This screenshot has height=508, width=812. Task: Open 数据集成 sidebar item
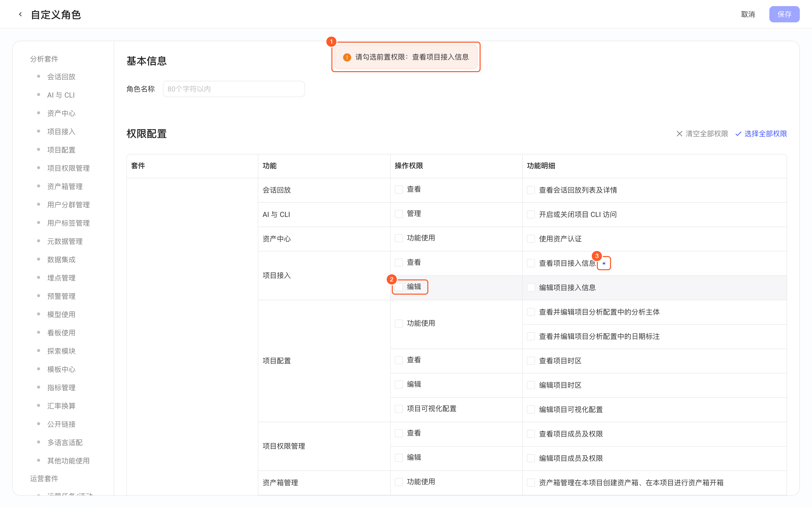pos(61,260)
